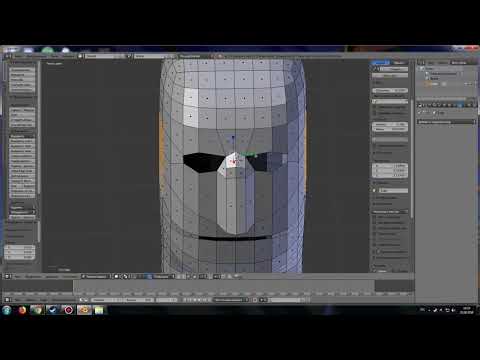Click the Windows Start orb
480x360 pixels.
[x=7, y=310]
